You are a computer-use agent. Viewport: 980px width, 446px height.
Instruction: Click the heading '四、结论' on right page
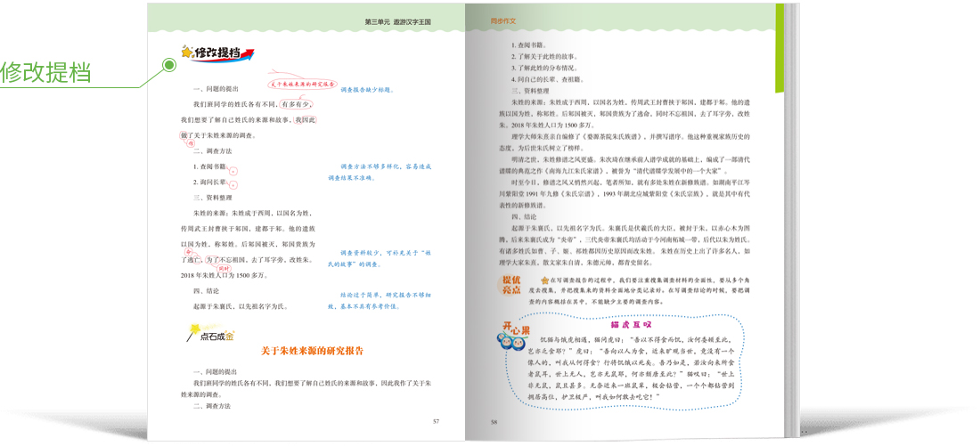click(x=525, y=217)
